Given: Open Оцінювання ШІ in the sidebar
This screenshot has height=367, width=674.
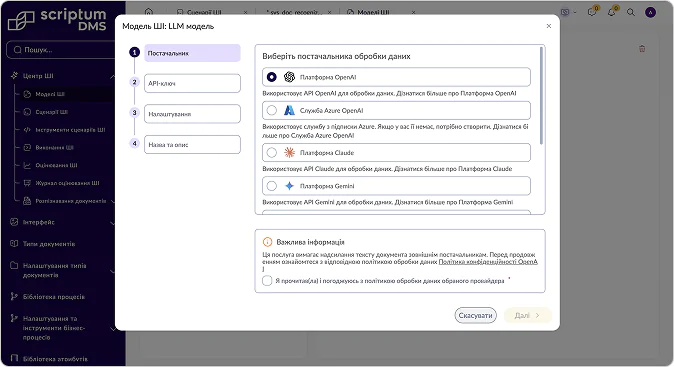Looking at the screenshot, I should click(56, 165).
